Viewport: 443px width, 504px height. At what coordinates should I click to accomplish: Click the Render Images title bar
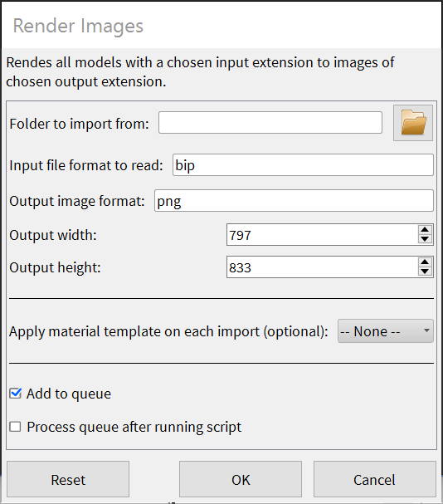[221, 26]
